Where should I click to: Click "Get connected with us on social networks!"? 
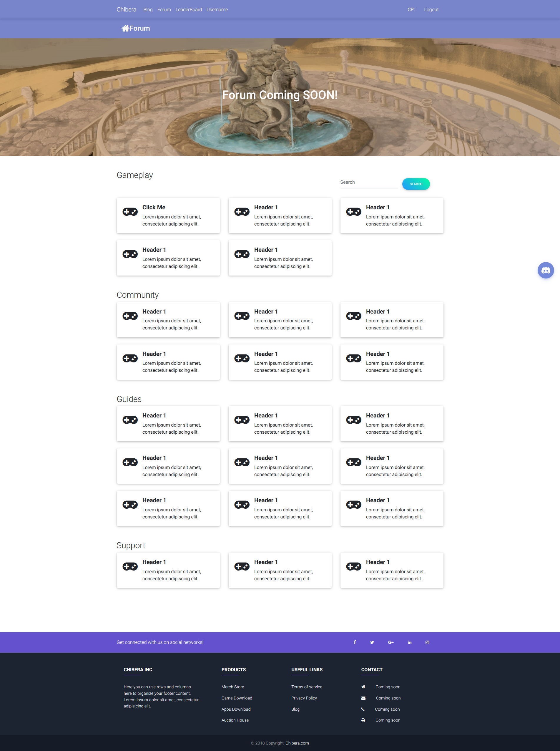[160, 642]
